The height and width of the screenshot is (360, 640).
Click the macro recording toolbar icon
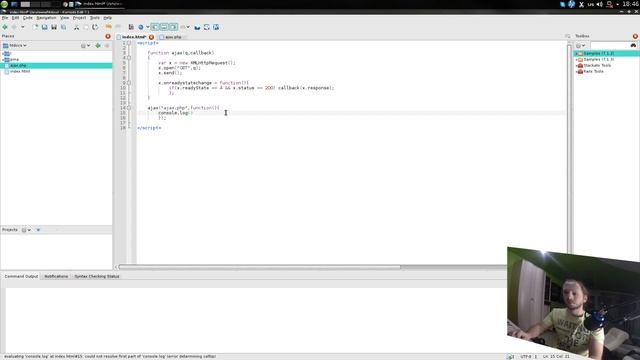coord(131,27)
